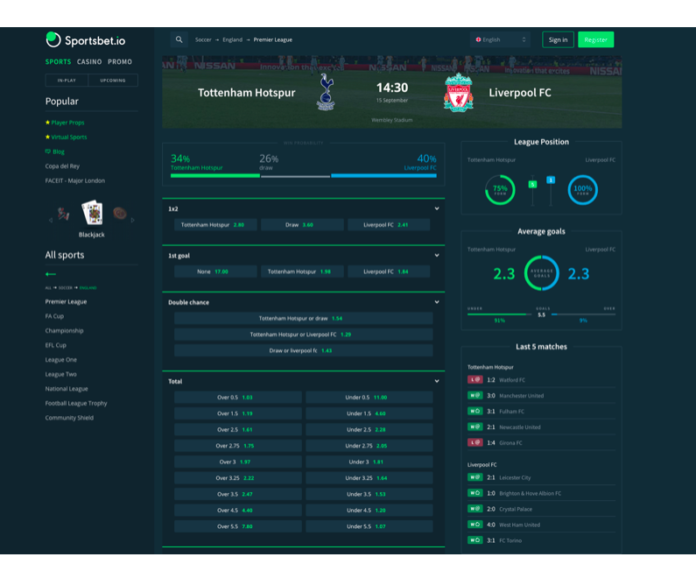
Task: Select Premier League in sidebar list
Action: 66,301
